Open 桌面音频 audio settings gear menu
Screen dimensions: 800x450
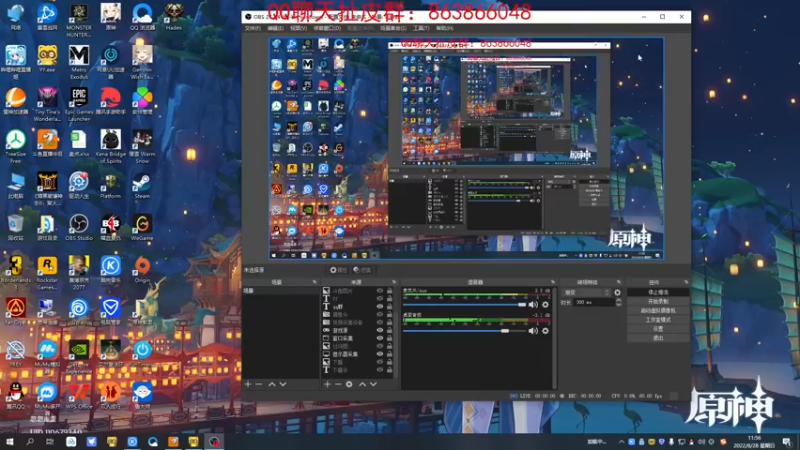[x=545, y=331]
